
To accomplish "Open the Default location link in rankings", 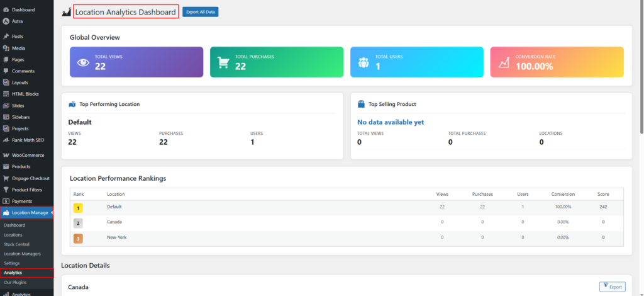I will point(114,207).
